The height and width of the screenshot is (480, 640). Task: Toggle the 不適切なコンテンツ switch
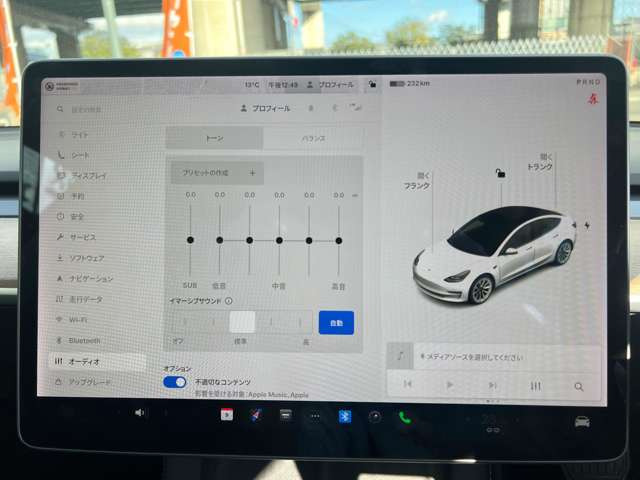[x=174, y=382]
